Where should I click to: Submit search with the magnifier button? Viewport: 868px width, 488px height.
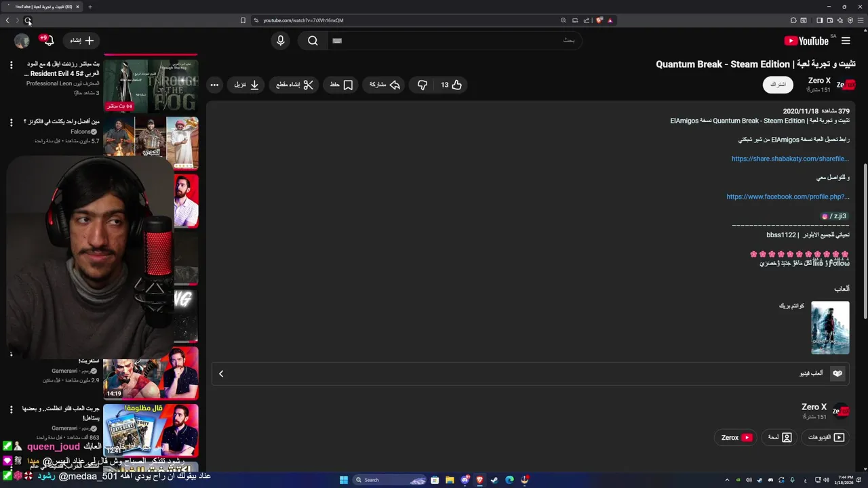point(313,41)
